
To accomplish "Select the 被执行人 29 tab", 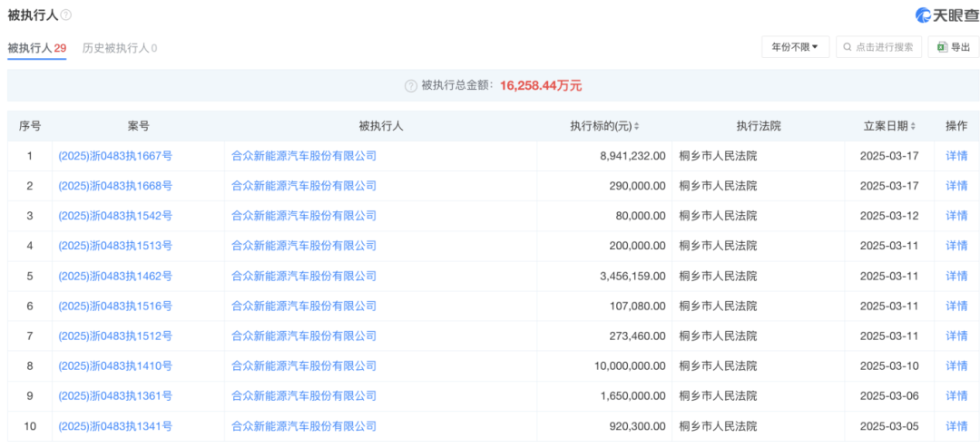I will (x=37, y=48).
